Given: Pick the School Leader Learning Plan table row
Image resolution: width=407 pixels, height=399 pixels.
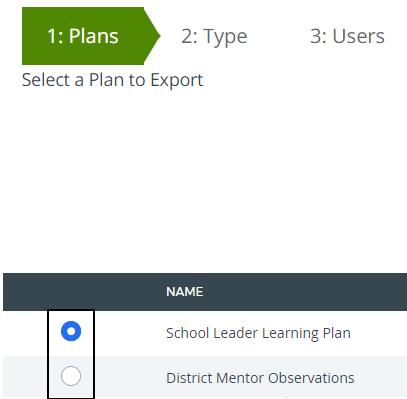Looking at the screenshot, I should pos(205,333).
